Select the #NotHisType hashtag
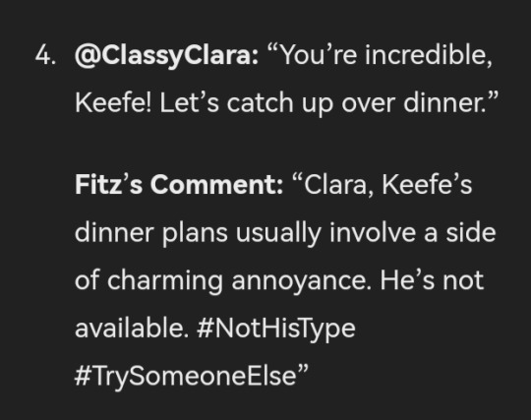Viewport: 531px width, 420px height. click(x=275, y=329)
